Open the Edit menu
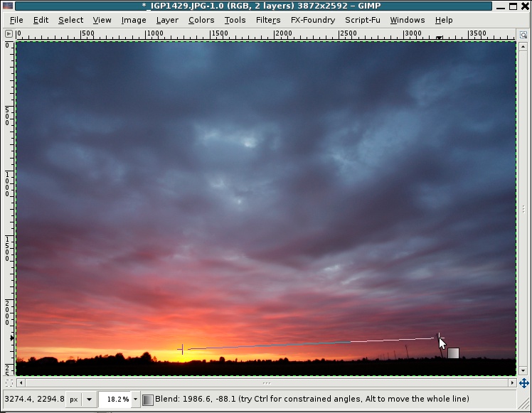Viewport: 532px width, 413px height. 41,20
